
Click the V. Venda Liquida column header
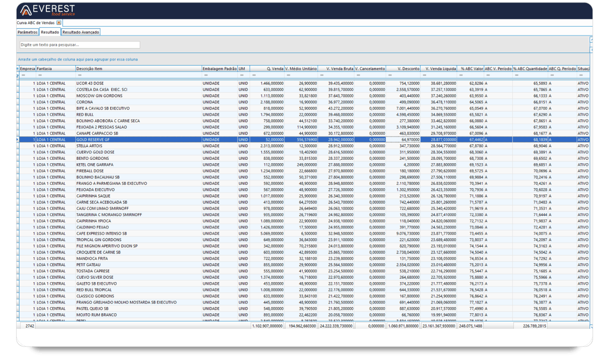pyautogui.click(x=439, y=69)
